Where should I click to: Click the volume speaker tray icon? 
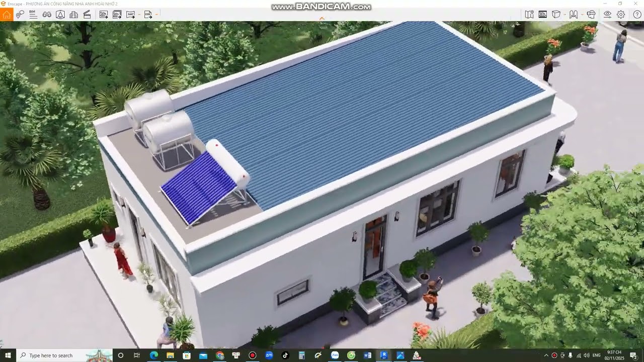click(586, 355)
